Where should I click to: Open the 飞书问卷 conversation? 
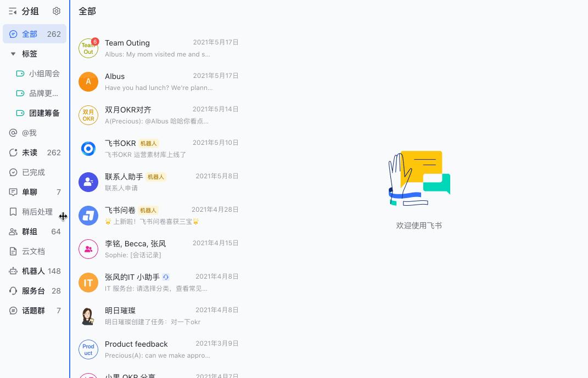tap(158, 216)
